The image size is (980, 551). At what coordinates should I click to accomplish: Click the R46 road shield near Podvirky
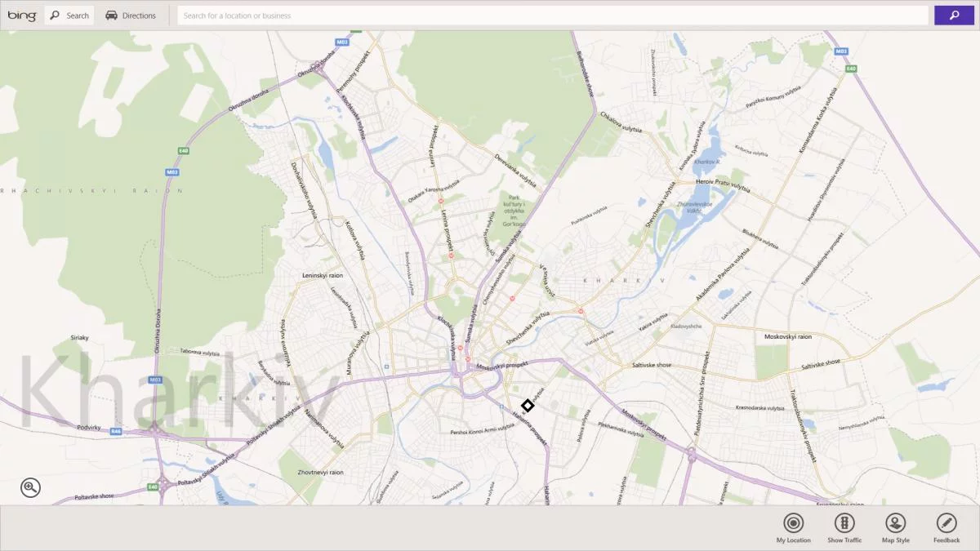click(116, 431)
